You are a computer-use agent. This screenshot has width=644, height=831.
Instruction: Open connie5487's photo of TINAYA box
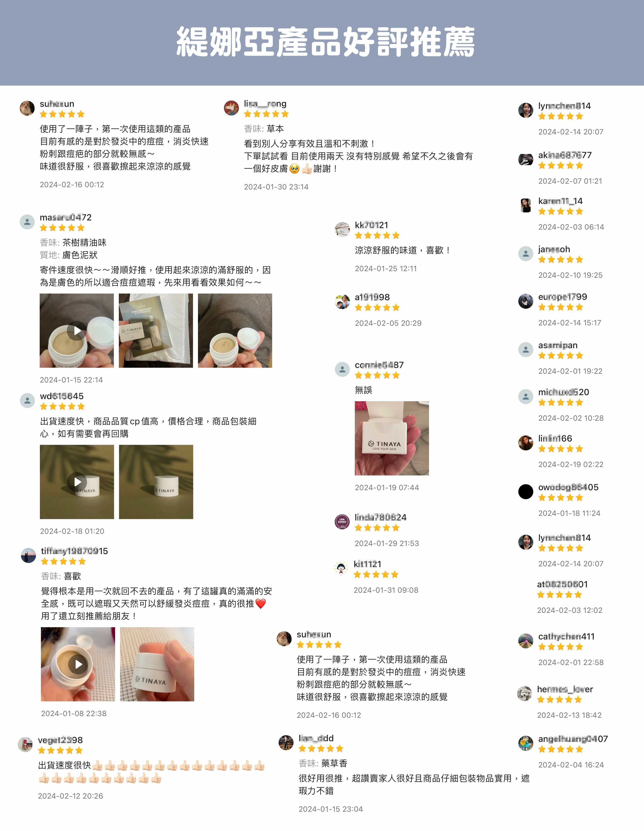[392, 438]
